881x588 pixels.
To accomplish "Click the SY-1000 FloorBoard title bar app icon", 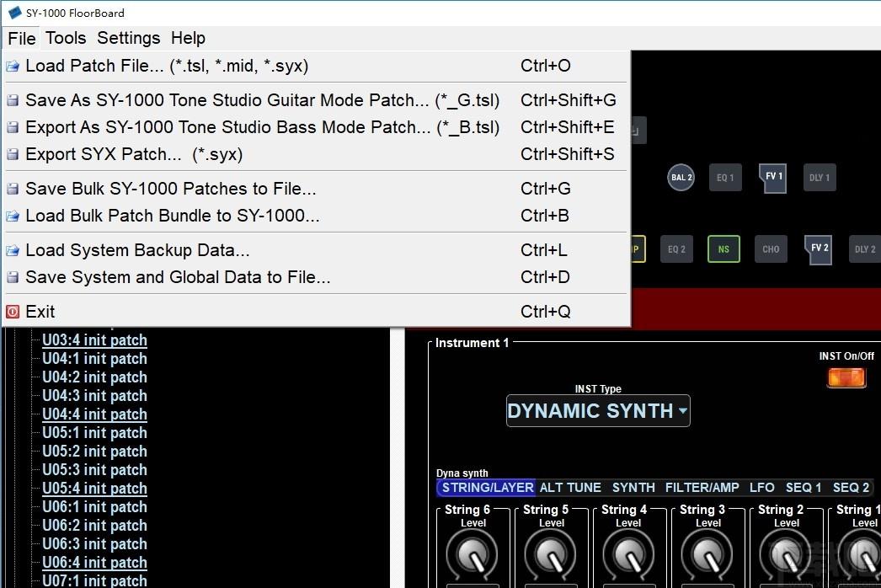I will click(x=14, y=13).
